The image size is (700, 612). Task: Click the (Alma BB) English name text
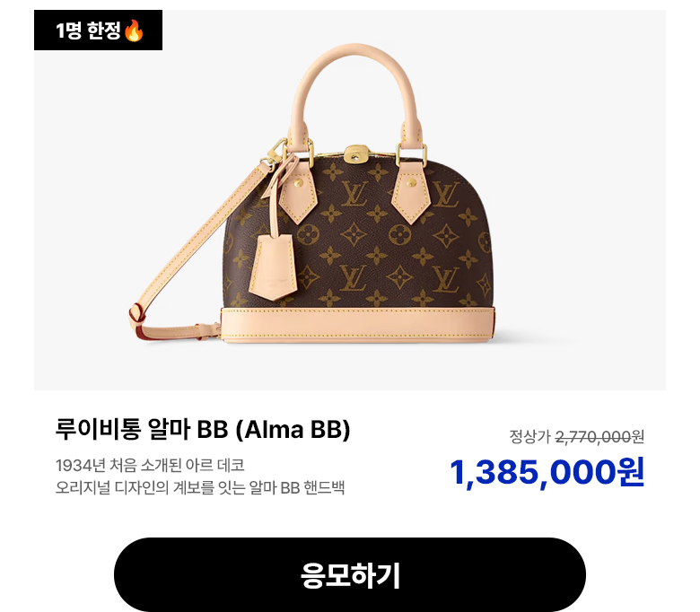coord(293,430)
